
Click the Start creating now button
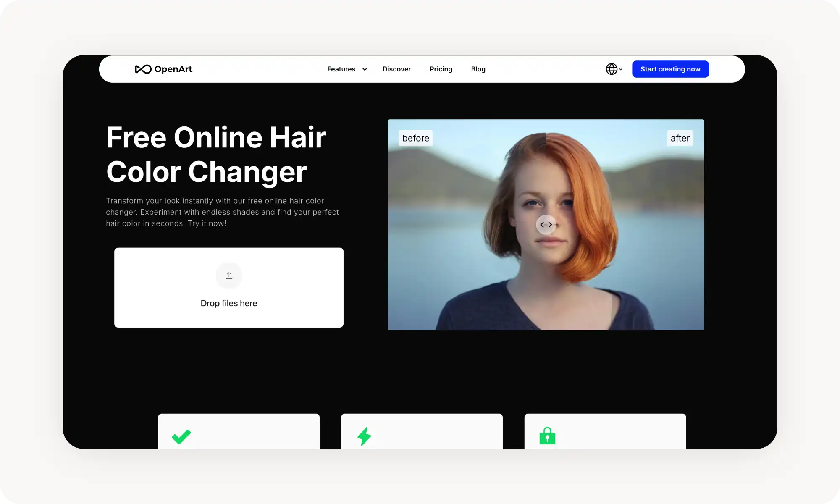670,69
